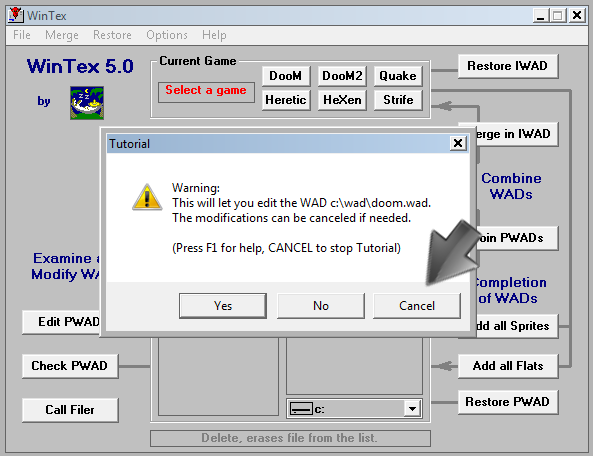Click the Add all Flats button
Screen dimensions: 593x456
pyautogui.click(x=508, y=366)
